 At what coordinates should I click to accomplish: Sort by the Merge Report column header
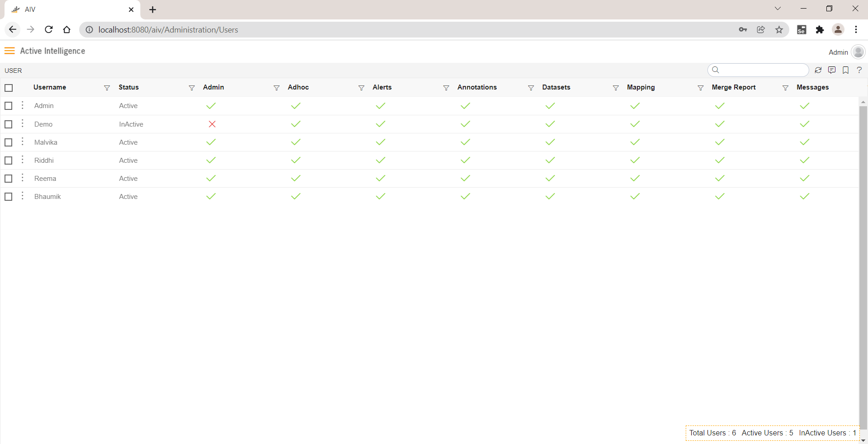734,87
